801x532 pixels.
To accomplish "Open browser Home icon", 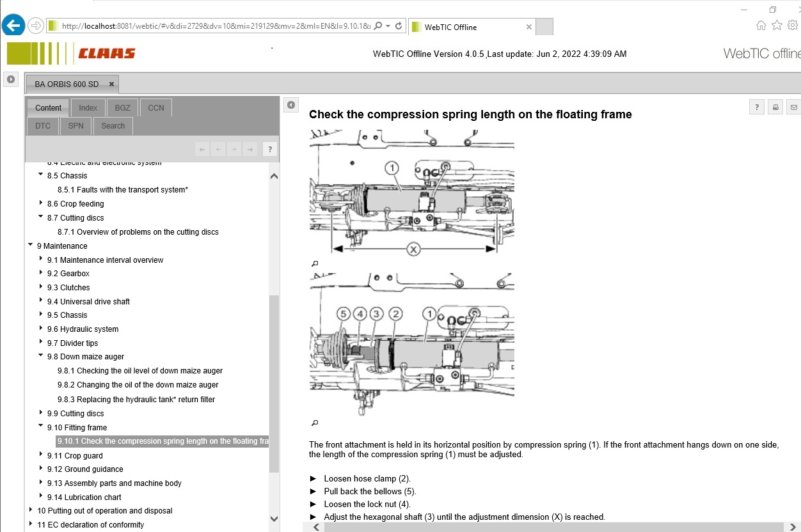I will [x=761, y=26].
